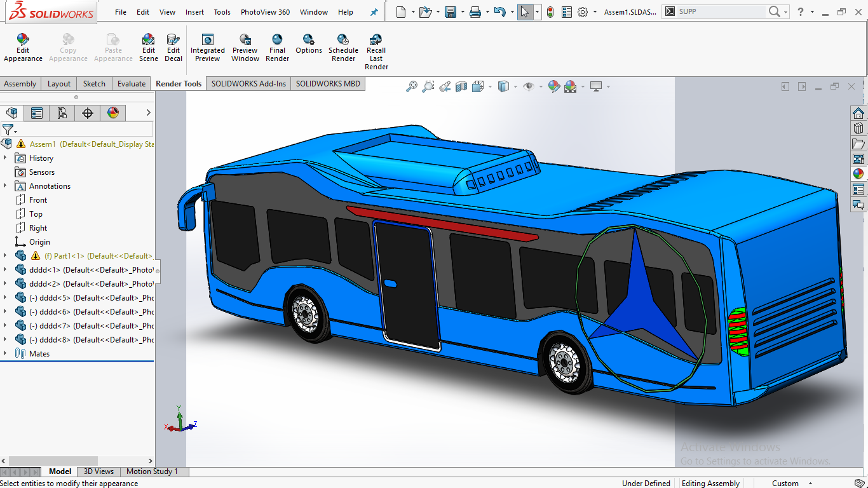Click the Apply Scene icon in view toolbar
The width and height of the screenshot is (868, 488).
tap(570, 86)
